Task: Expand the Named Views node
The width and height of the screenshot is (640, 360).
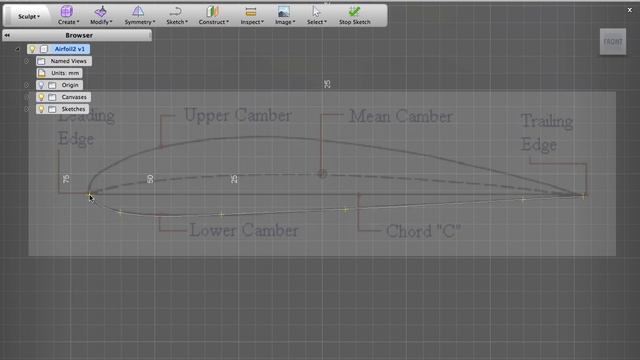Action: pos(27,61)
